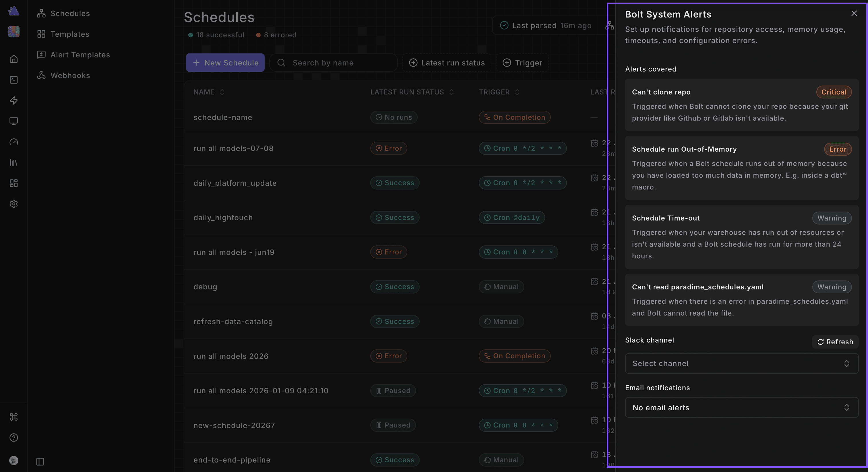Click the Manual trigger badge for debug
868x472 pixels.
click(501, 287)
